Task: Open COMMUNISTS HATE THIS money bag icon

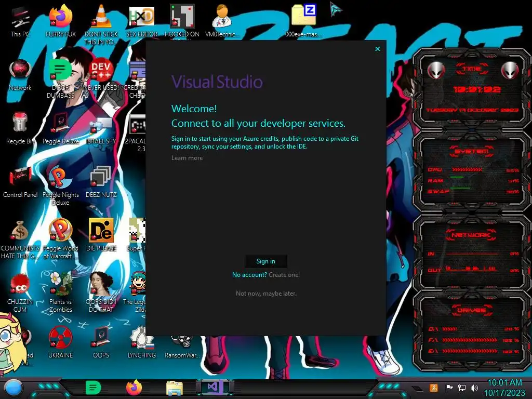Action: tap(20, 240)
